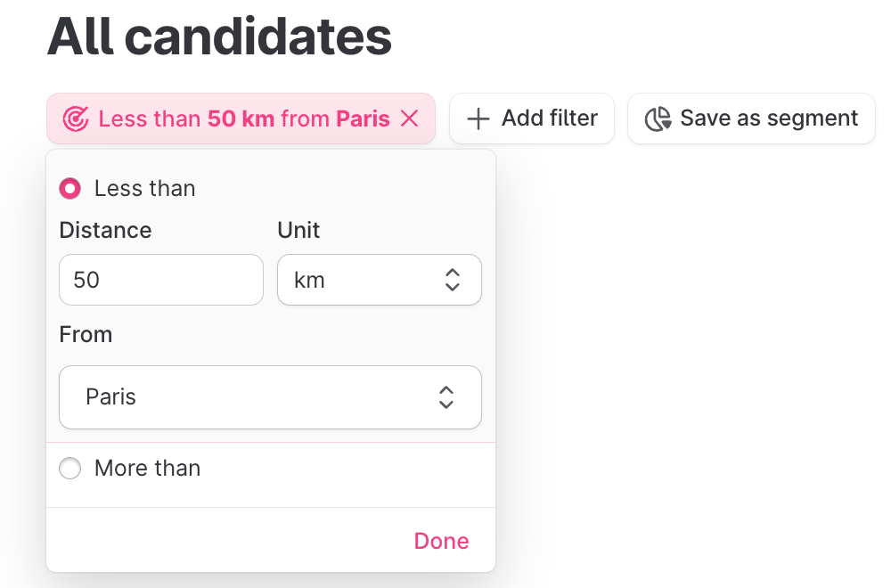The width and height of the screenshot is (891, 588).
Task: Click the "From" field label
Action: coord(86,335)
